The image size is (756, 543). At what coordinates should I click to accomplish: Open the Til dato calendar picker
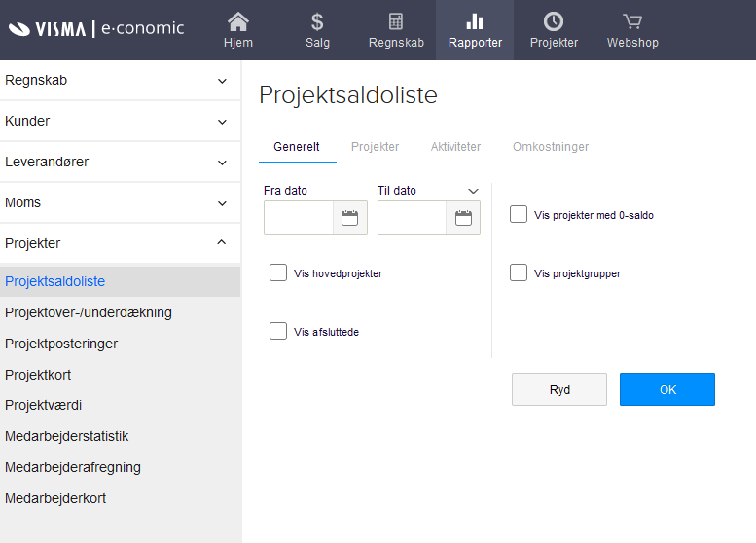(x=463, y=218)
